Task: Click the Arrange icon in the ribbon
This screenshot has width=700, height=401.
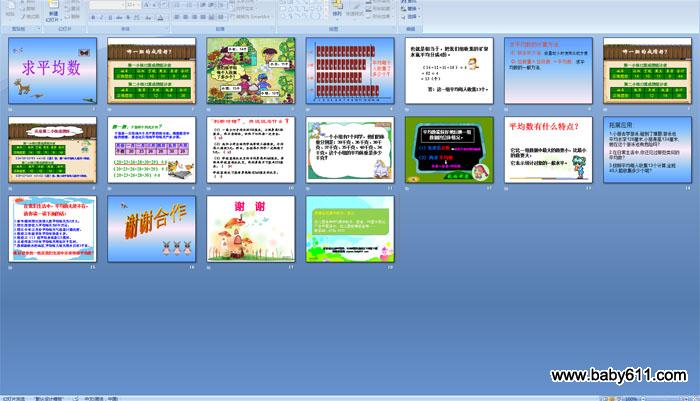Action: [335, 8]
